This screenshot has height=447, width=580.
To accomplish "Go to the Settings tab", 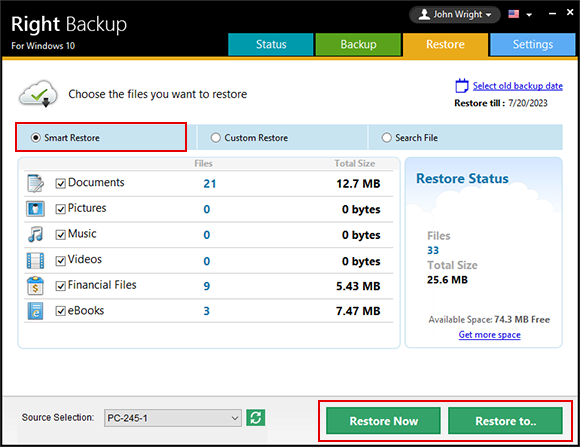I will pos(533,44).
